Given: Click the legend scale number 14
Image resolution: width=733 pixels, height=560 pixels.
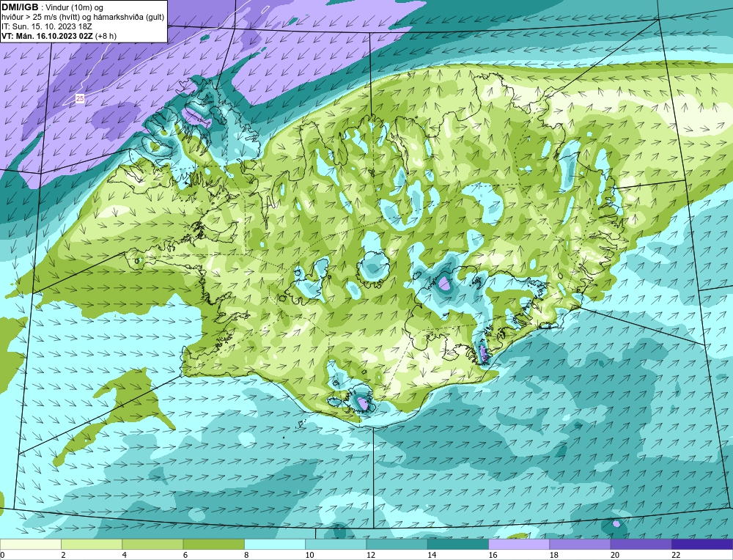Looking at the screenshot, I should coord(432,555).
